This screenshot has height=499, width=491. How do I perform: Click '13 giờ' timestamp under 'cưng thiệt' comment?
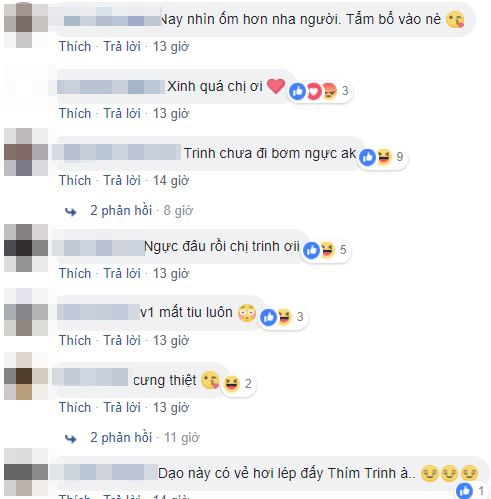(171, 407)
